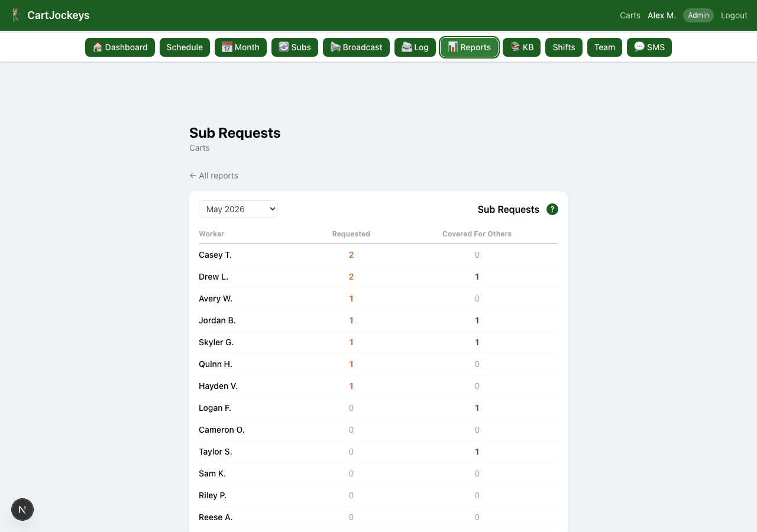Log out of CartJockeys
Screen dimensions: 757x532
click(x=734, y=15)
